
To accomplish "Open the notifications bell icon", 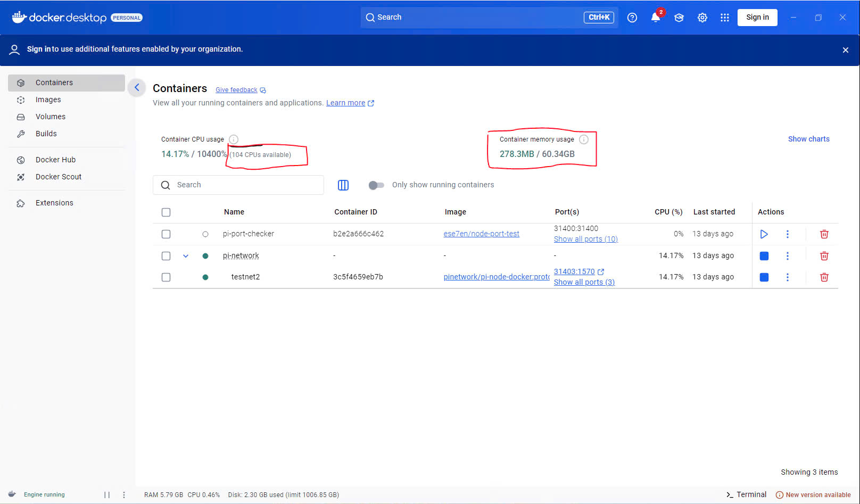I will (655, 18).
